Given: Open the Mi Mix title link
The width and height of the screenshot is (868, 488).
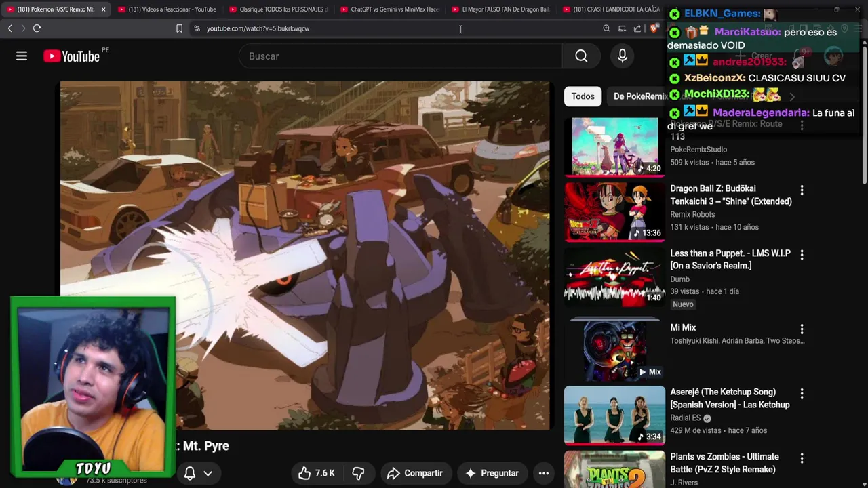Looking at the screenshot, I should [x=683, y=327].
